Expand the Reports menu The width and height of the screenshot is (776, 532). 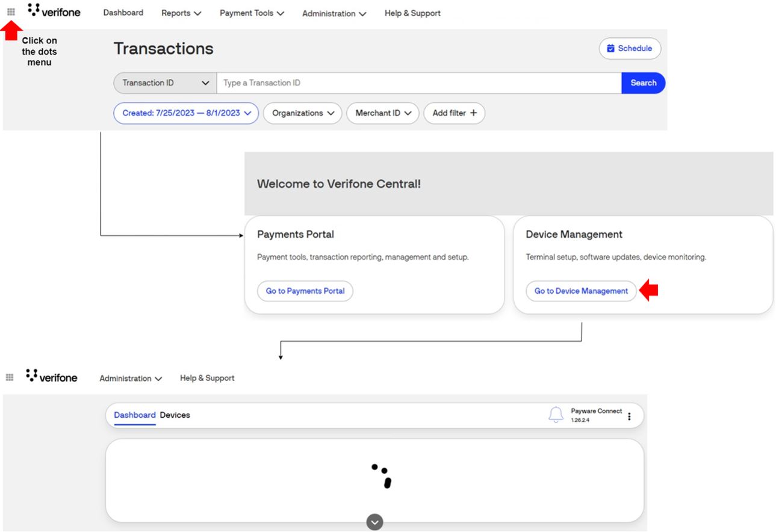181,13
